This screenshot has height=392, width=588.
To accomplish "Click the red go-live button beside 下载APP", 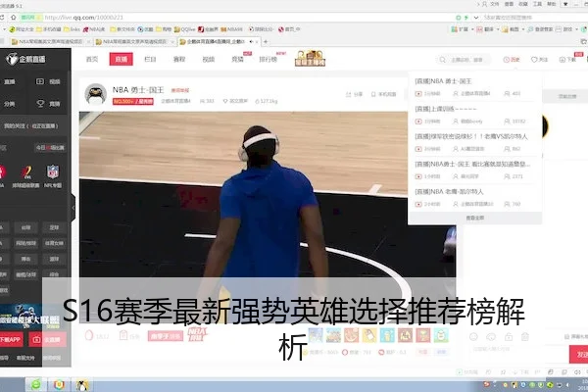I will (x=47, y=339).
